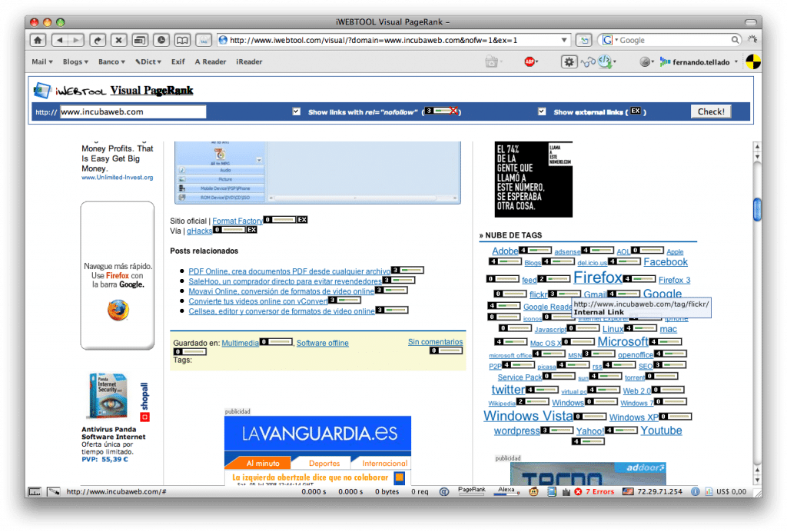Open the gHacks link
Viewport: 787px width, 532px height.
click(199, 231)
